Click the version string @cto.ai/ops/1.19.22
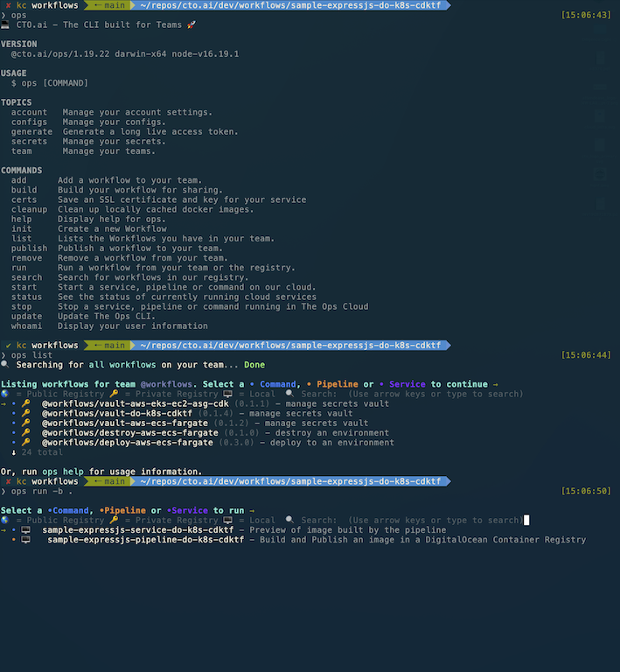Image resolution: width=620 pixels, height=672 pixels. point(60,54)
